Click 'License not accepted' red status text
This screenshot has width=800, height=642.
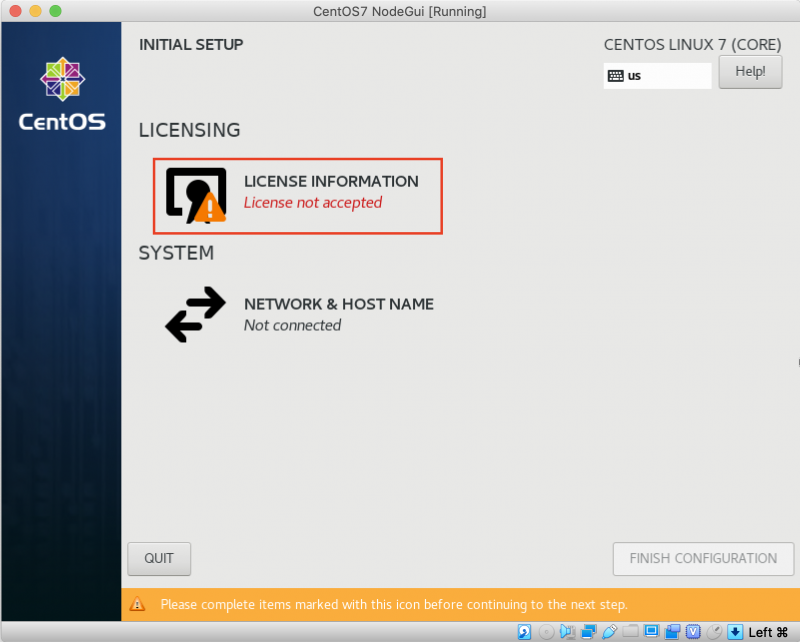tap(313, 203)
